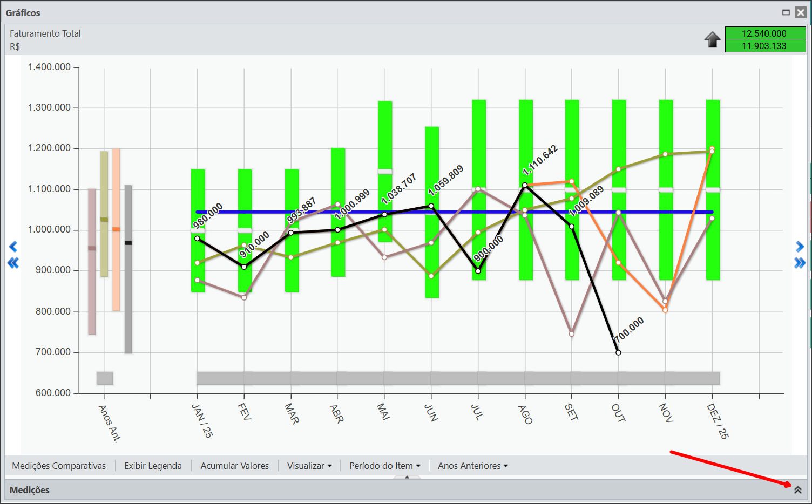Click the green 12.540.000 value box

click(764, 33)
